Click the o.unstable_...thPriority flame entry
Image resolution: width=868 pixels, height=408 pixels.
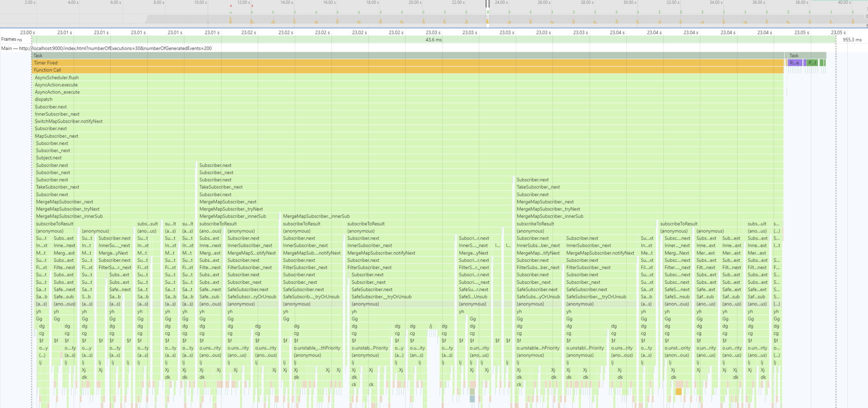coord(317,348)
